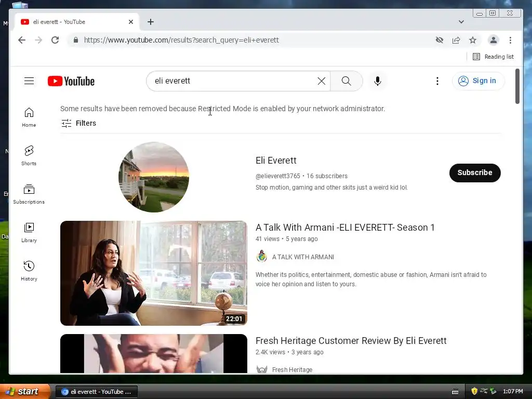
Task: Open YouTube settings three-dot menu
Action: pos(437,81)
